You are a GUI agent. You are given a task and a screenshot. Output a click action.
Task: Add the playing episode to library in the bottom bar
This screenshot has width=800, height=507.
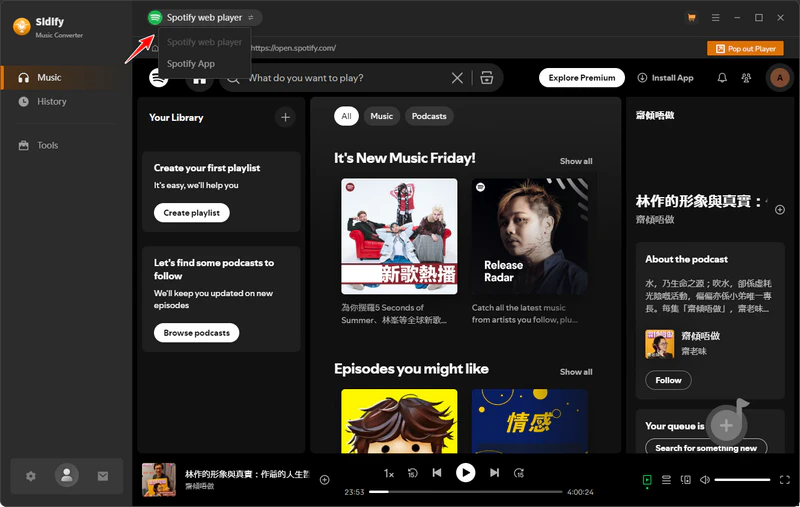click(x=324, y=479)
